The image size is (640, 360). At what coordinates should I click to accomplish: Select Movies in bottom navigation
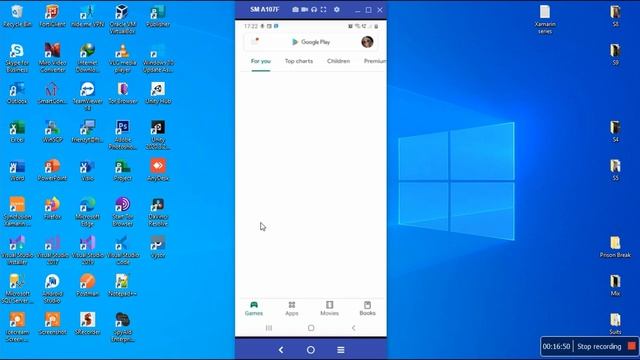pyautogui.click(x=329, y=308)
